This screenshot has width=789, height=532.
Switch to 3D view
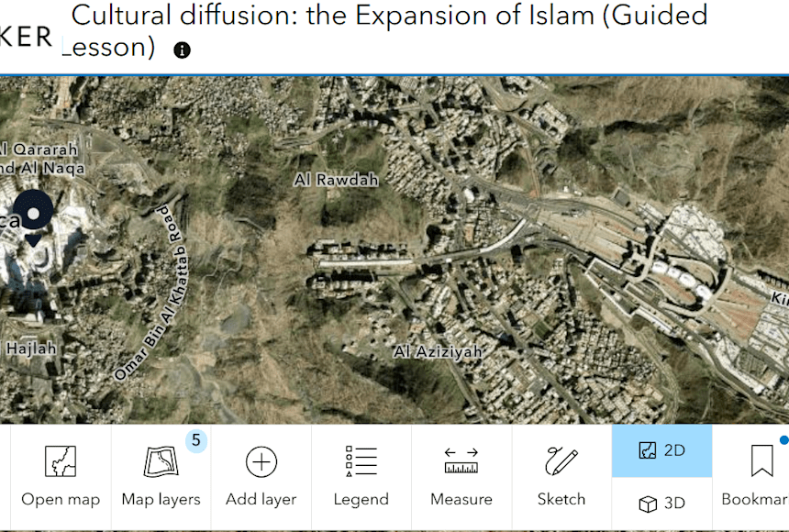pos(661,503)
